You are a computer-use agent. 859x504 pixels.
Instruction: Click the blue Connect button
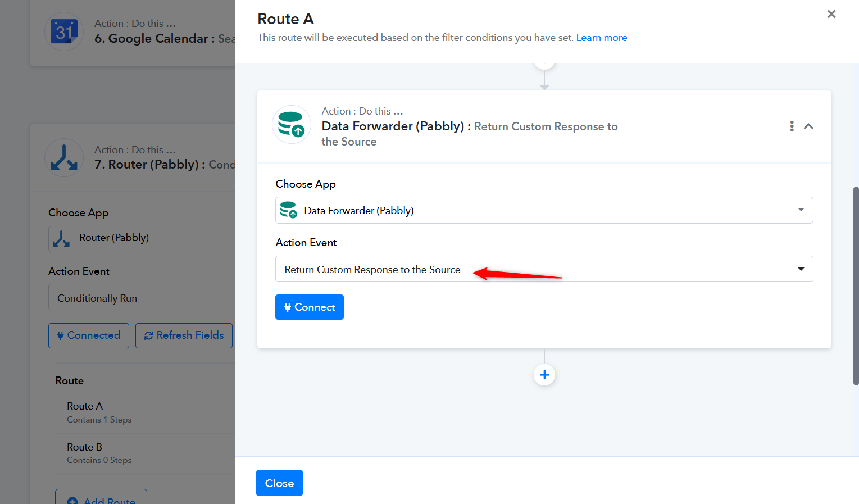(x=310, y=307)
